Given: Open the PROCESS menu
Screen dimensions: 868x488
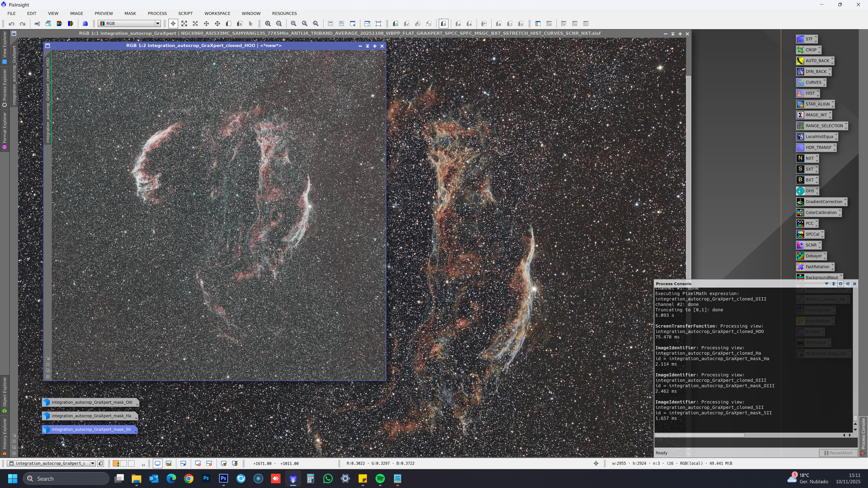Looking at the screenshot, I should 157,14.
